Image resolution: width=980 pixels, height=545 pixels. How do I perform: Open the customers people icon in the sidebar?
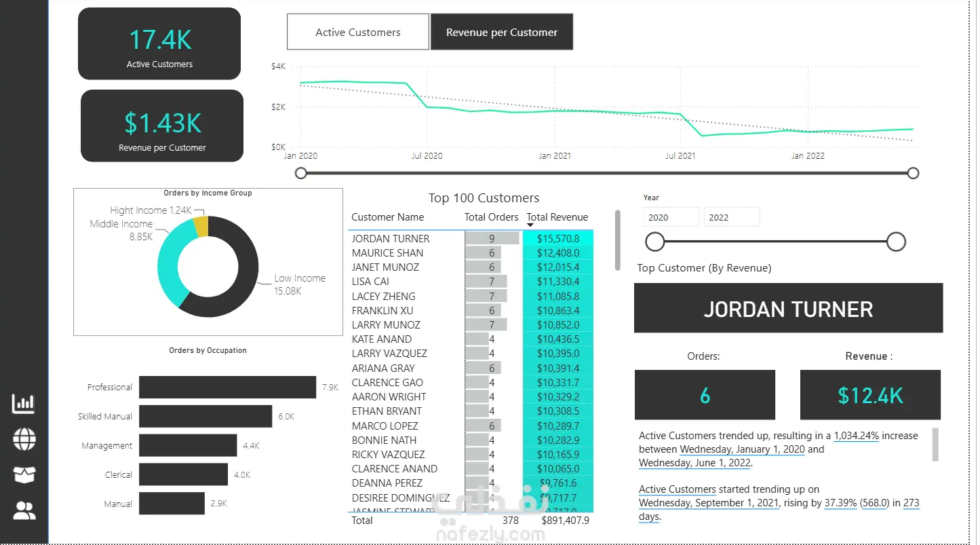(24, 510)
